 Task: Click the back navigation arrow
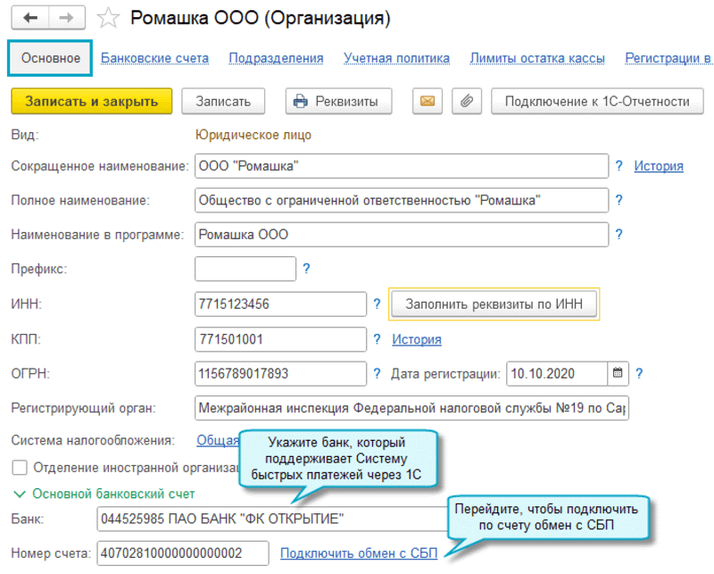point(30,18)
